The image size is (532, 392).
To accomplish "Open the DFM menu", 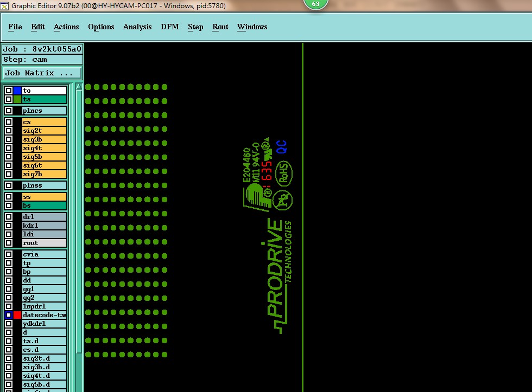I will [x=169, y=27].
